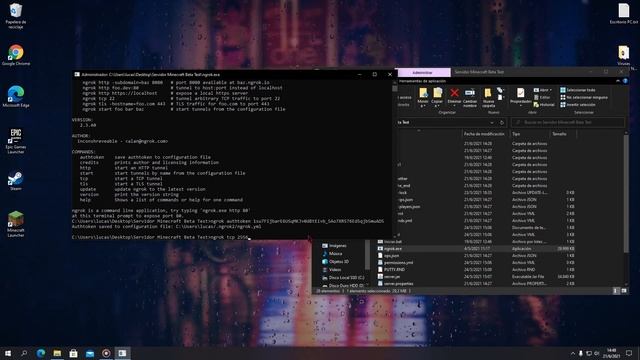The width and height of the screenshot is (640, 360).
Task: Select the Microsoft Edge desktop shortcut
Action: [x=16, y=96]
